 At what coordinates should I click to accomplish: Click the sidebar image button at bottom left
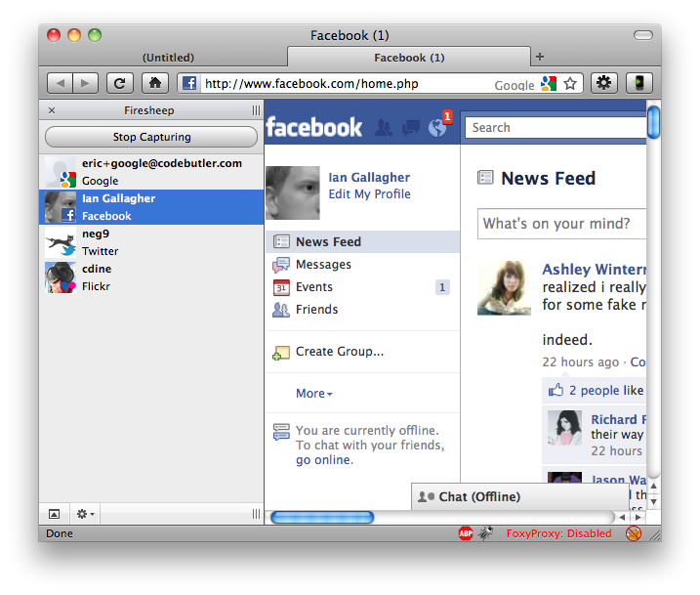54,514
